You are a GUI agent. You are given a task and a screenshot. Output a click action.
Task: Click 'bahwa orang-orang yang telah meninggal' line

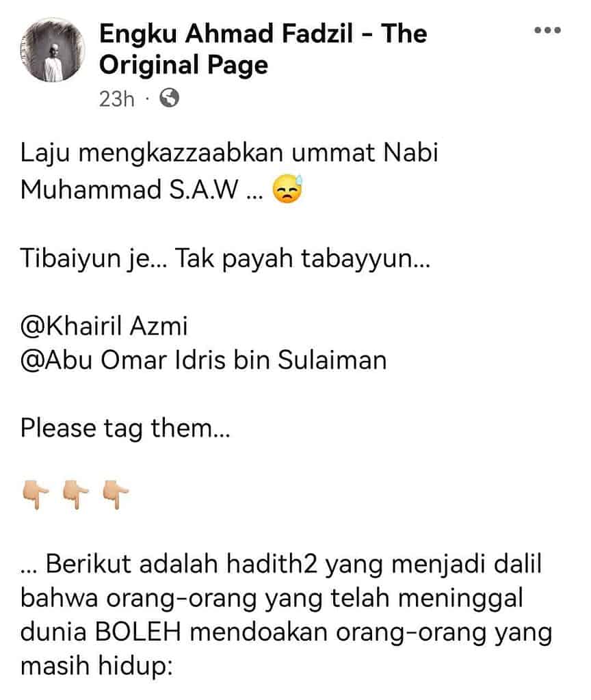(272, 598)
